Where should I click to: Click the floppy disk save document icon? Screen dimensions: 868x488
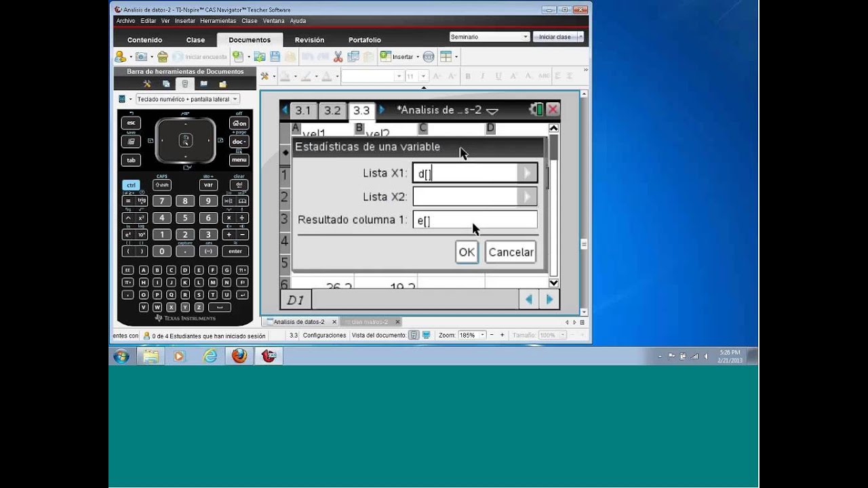click(275, 57)
